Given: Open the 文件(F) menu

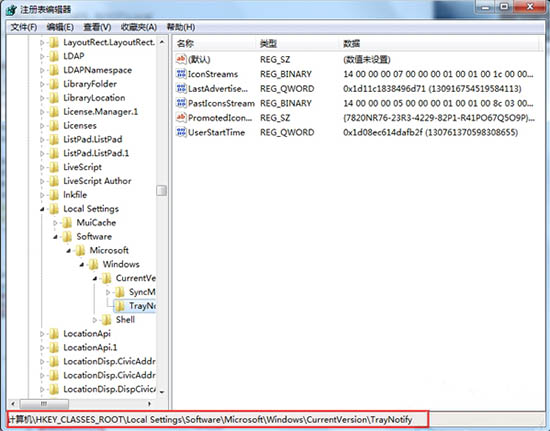Looking at the screenshot, I should coord(24,27).
